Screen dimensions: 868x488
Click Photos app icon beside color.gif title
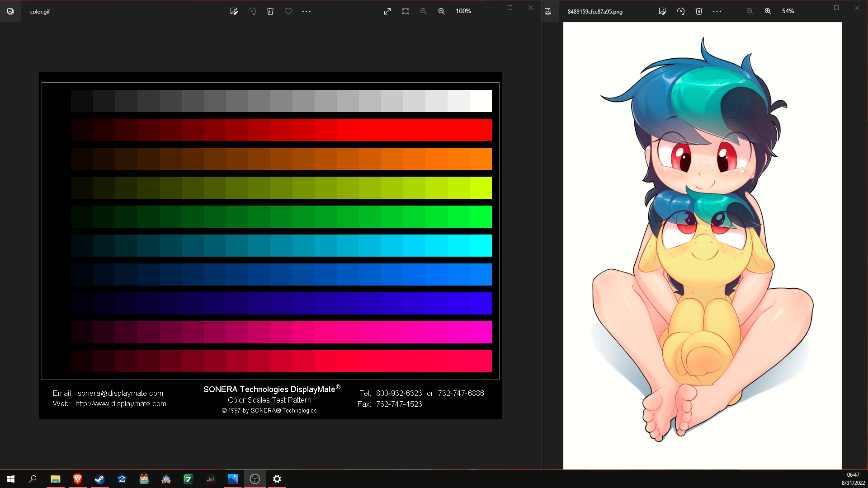[10, 11]
